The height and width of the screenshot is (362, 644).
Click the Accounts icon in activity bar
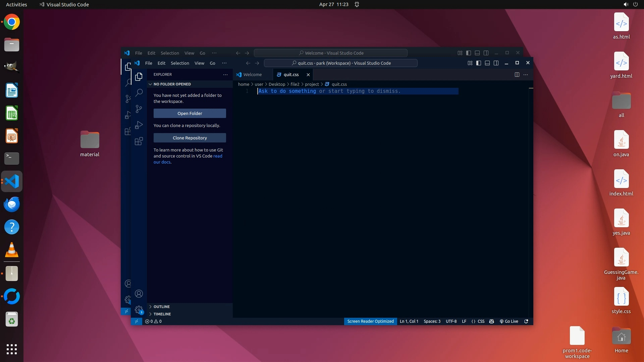point(139,294)
